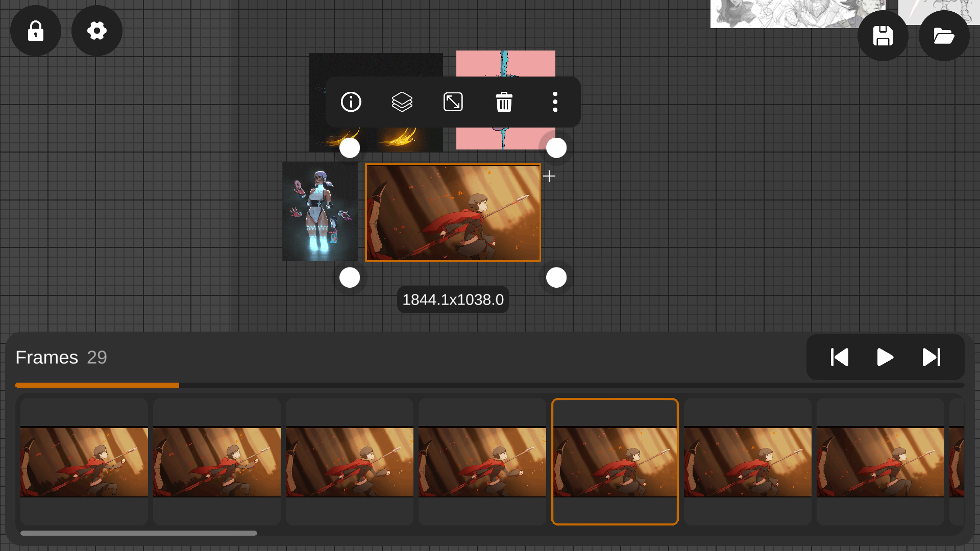
Task: Expand the three-dot more options menu
Action: tap(555, 102)
